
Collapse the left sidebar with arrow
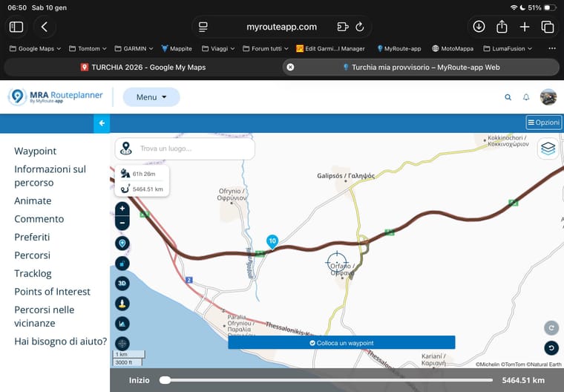pos(102,123)
